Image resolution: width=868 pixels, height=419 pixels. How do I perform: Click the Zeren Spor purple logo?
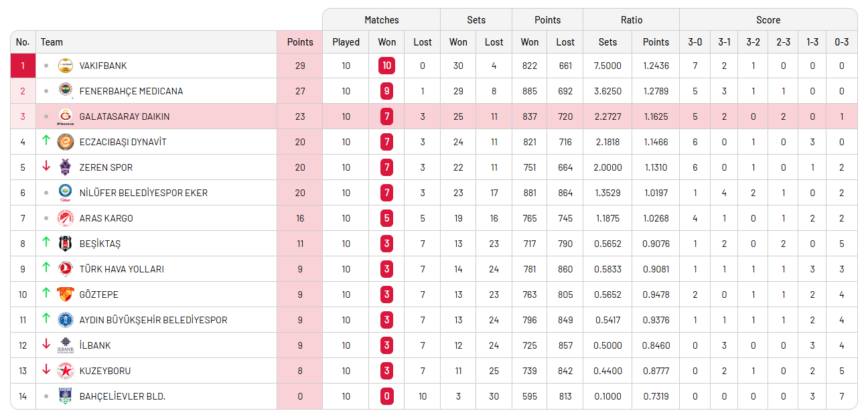coord(65,167)
